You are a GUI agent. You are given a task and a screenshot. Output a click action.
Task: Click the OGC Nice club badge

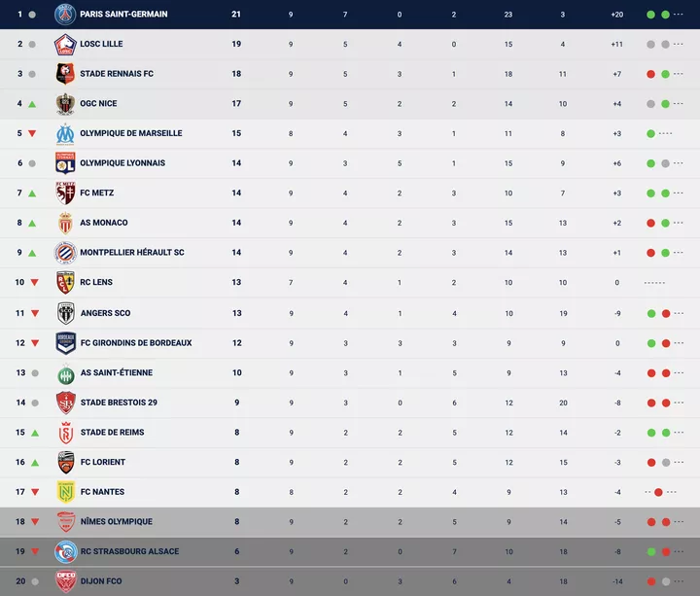click(x=65, y=104)
